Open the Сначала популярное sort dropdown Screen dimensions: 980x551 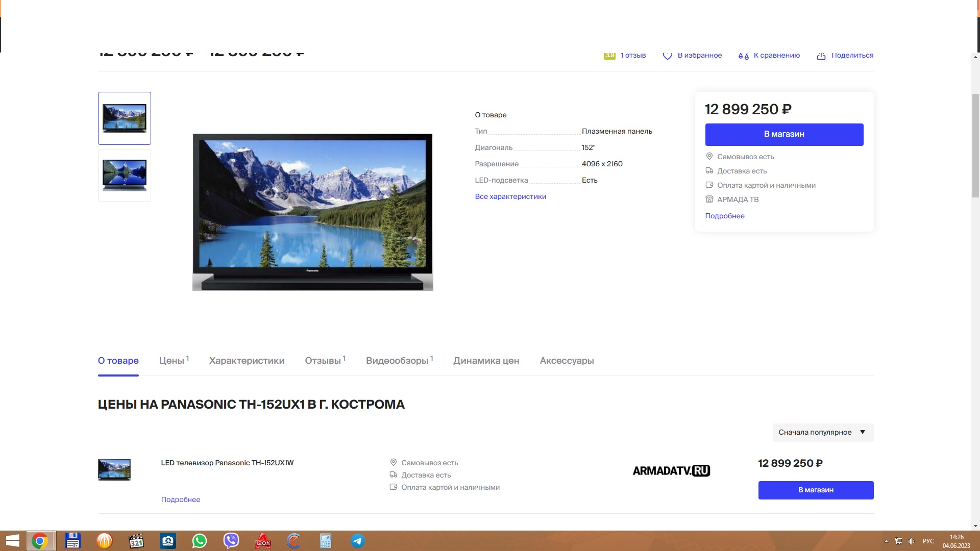(823, 432)
